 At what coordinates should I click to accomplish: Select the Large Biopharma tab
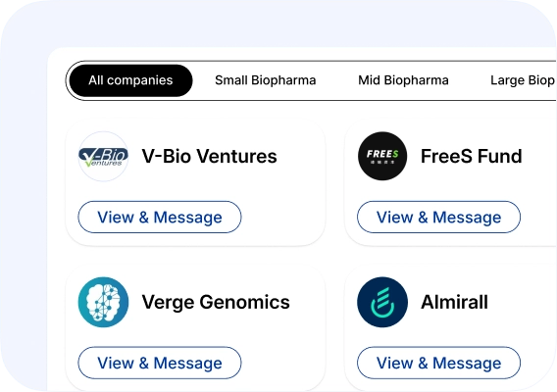click(x=523, y=80)
